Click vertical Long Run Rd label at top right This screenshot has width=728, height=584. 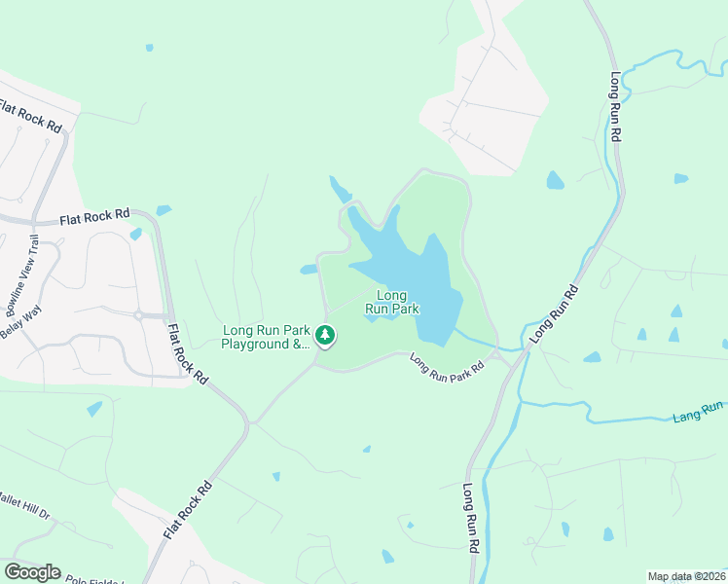click(616, 106)
